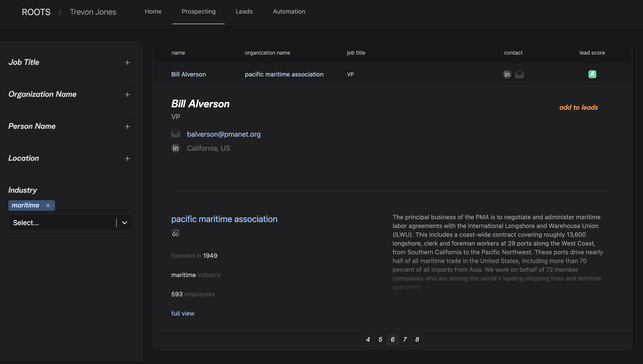Screen dimensions: 643x364
Task: Add a Location filter with the plus icon
Action: [127, 159]
